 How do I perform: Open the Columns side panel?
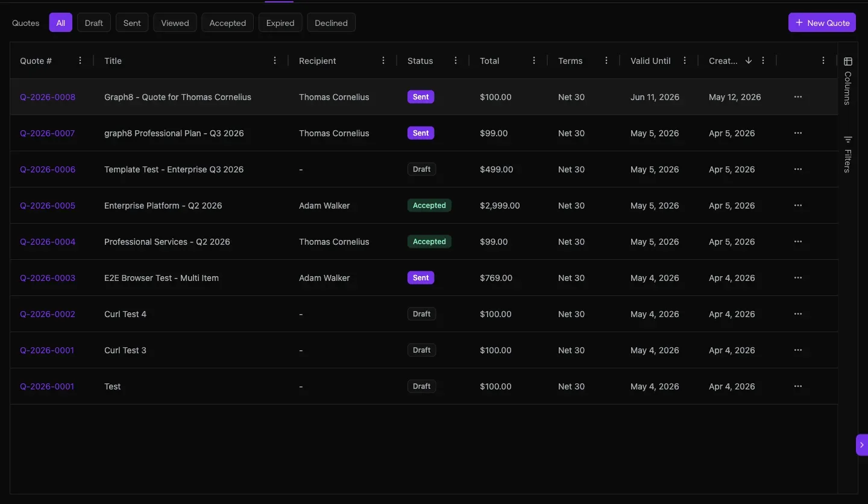coord(848,81)
